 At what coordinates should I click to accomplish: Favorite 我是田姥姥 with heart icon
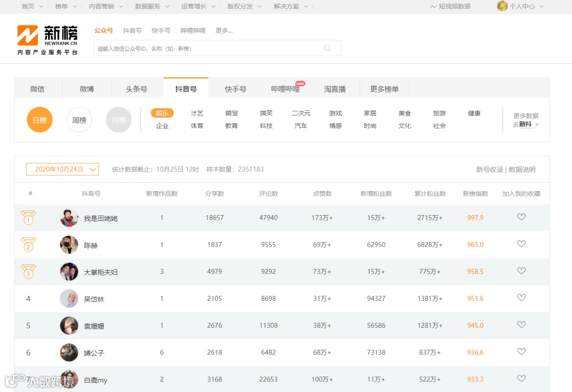[x=521, y=217]
